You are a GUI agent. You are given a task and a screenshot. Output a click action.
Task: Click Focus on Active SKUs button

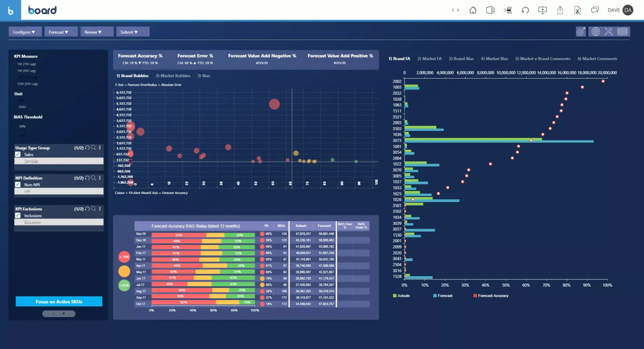(x=59, y=302)
